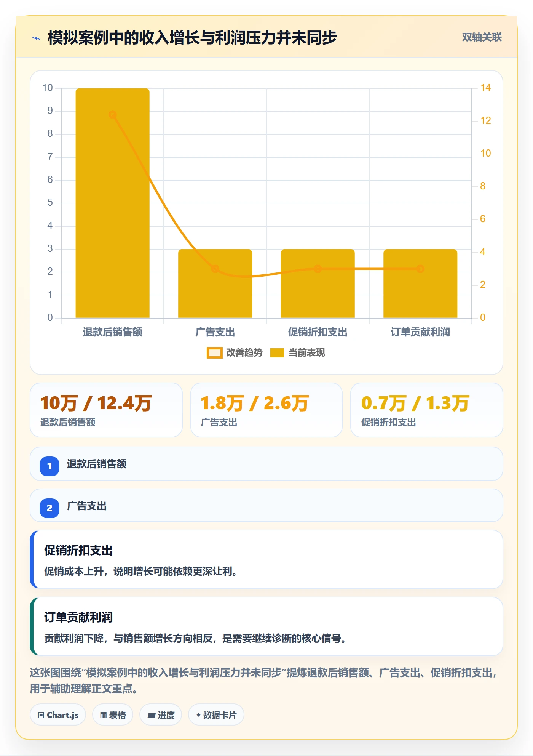Screen dimensions: 533x756
Task: Click the 广告支出 bar in chart
Action: 215,283
